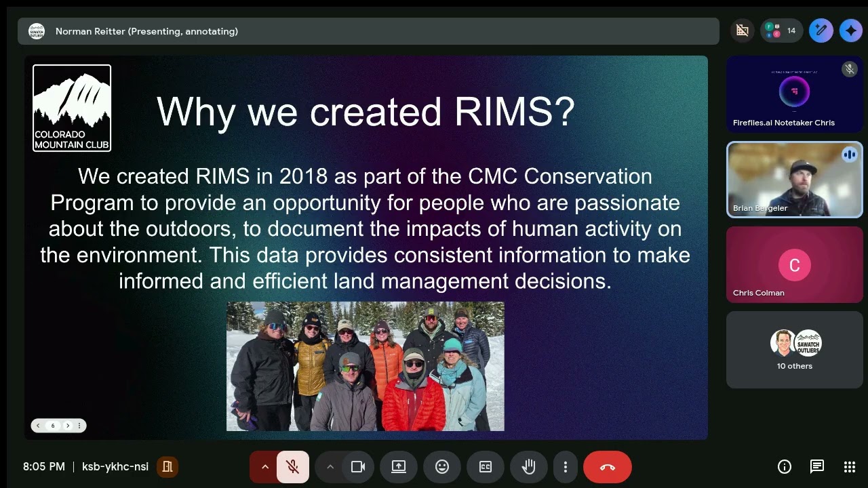The image size is (868, 488).
Task: Turn on the camera
Action: [358, 467]
